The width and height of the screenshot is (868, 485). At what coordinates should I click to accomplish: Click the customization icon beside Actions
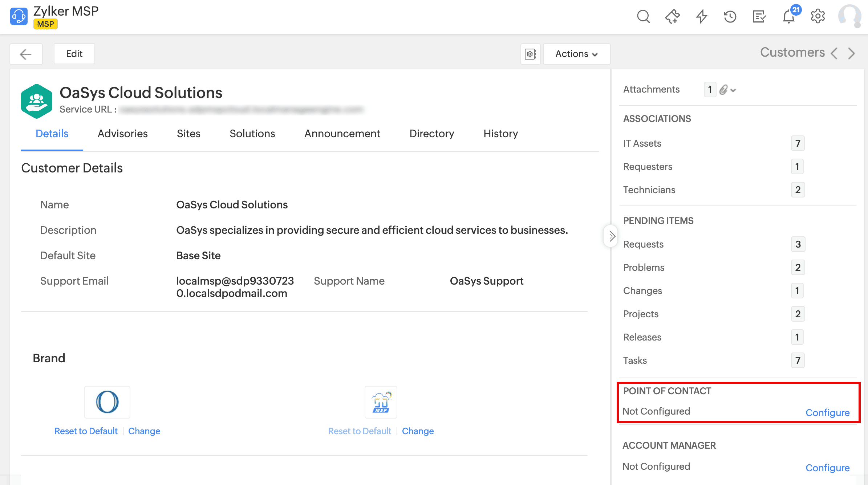coord(530,54)
